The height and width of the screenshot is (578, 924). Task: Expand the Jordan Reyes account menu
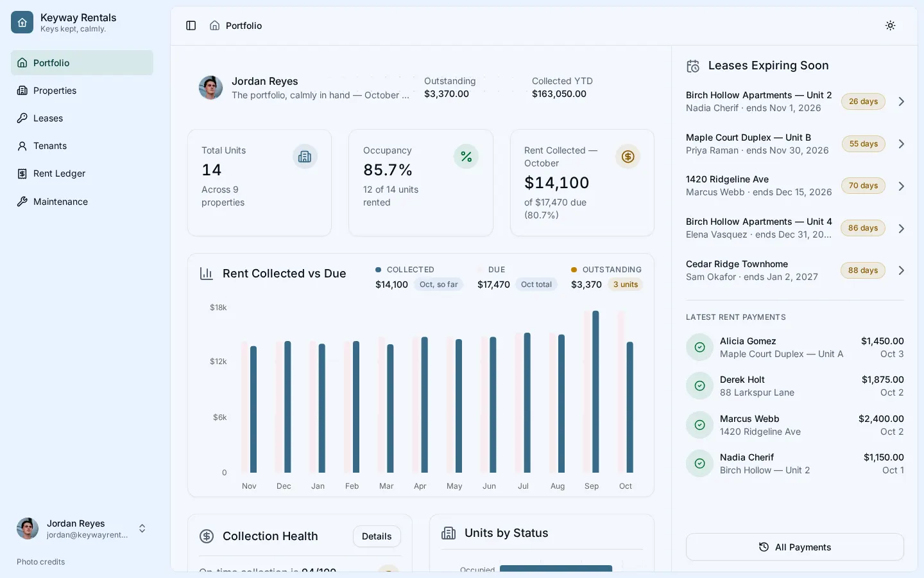click(x=82, y=529)
